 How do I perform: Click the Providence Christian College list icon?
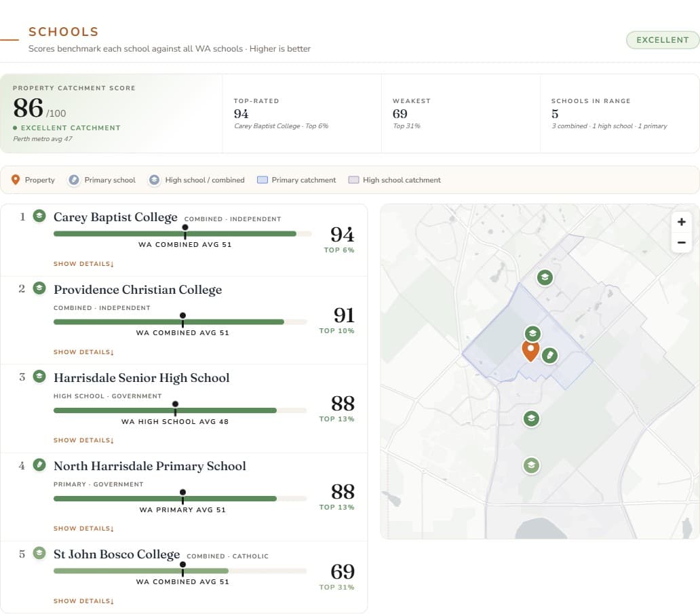point(39,288)
